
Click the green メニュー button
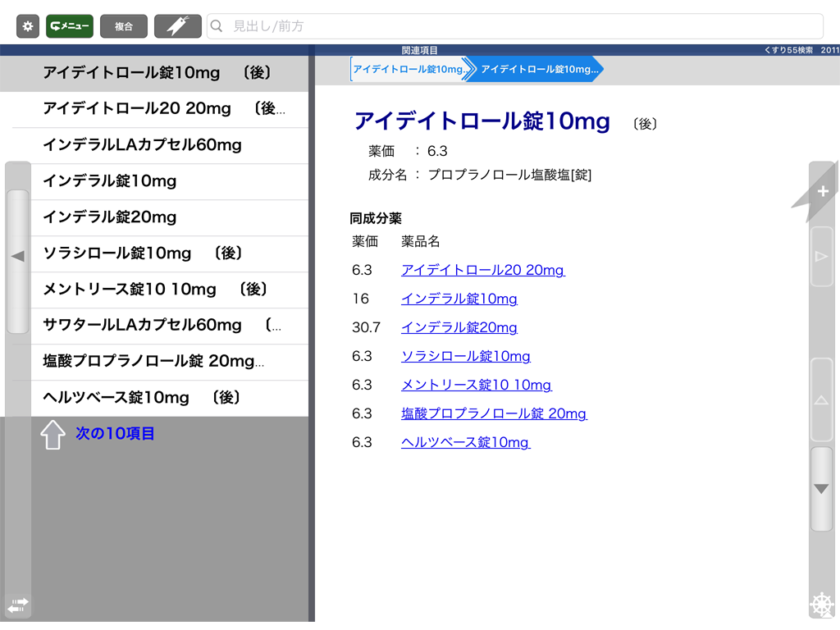[x=70, y=26]
